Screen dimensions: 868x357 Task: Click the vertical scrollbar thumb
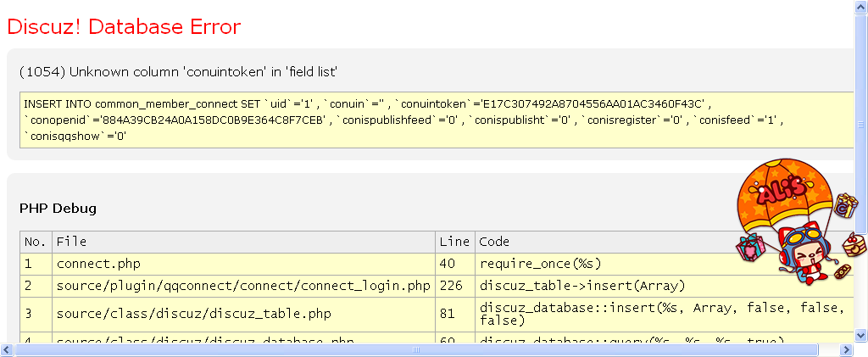(861, 119)
